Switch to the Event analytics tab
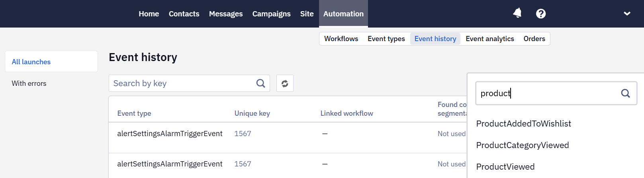This screenshot has height=178, width=644. pos(490,39)
